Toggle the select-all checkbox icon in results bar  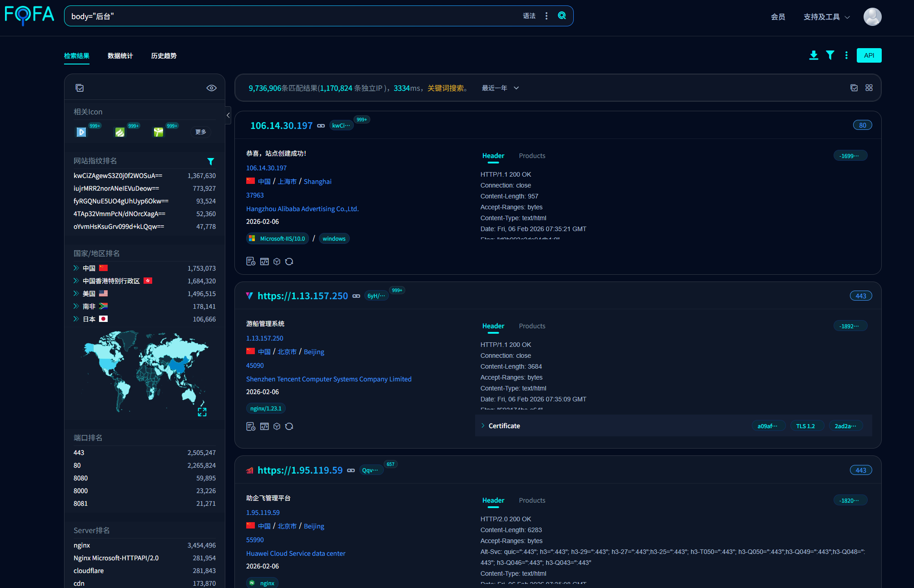[854, 88]
